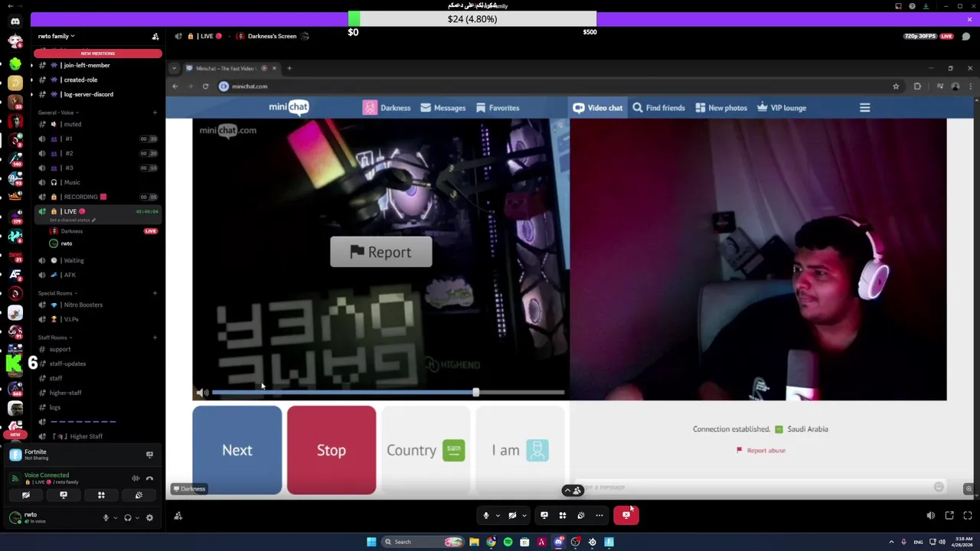
Task: Click Report abuse link
Action: [761, 451]
